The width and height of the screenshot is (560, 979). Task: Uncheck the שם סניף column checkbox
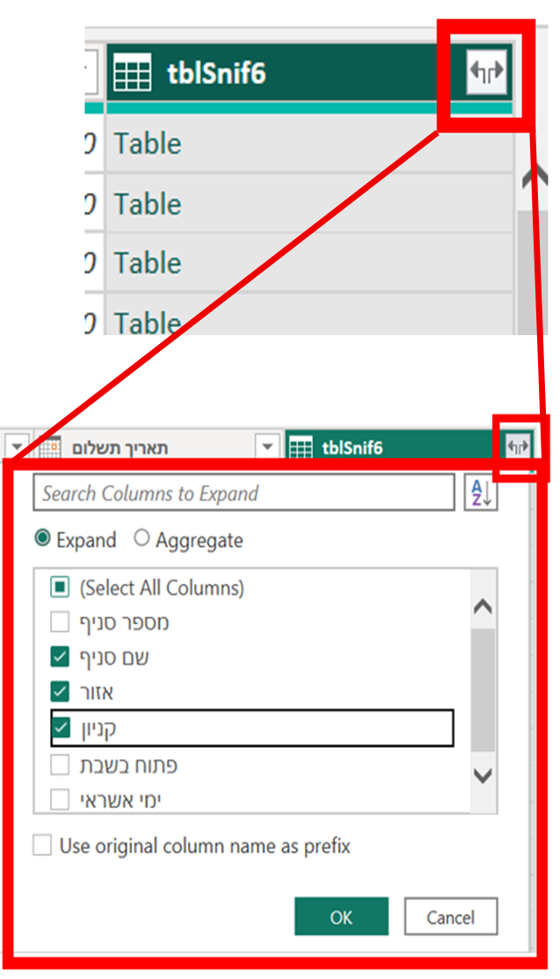point(60,657)
